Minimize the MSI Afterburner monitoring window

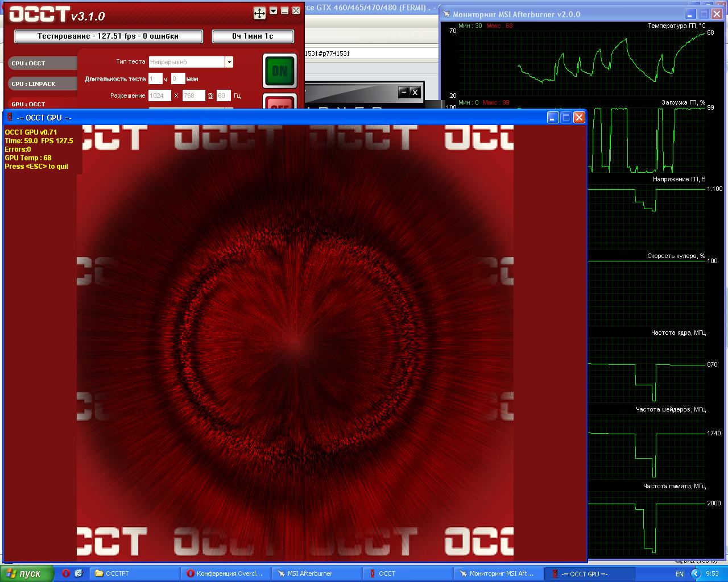691,14
